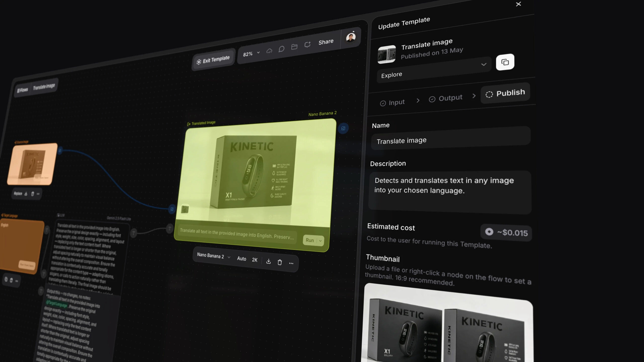Click the Source Image node output port
This screenshot has width=644, height=362.
pos(60,151)
